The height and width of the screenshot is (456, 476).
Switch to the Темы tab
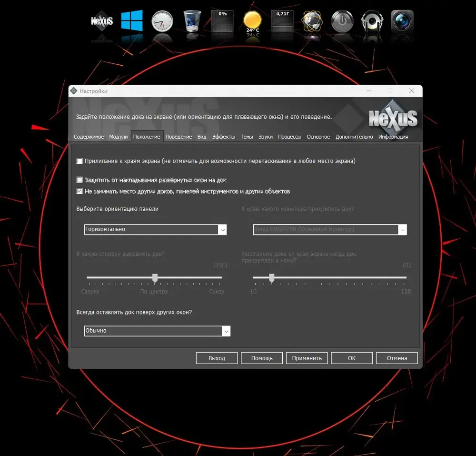(247, 137)
